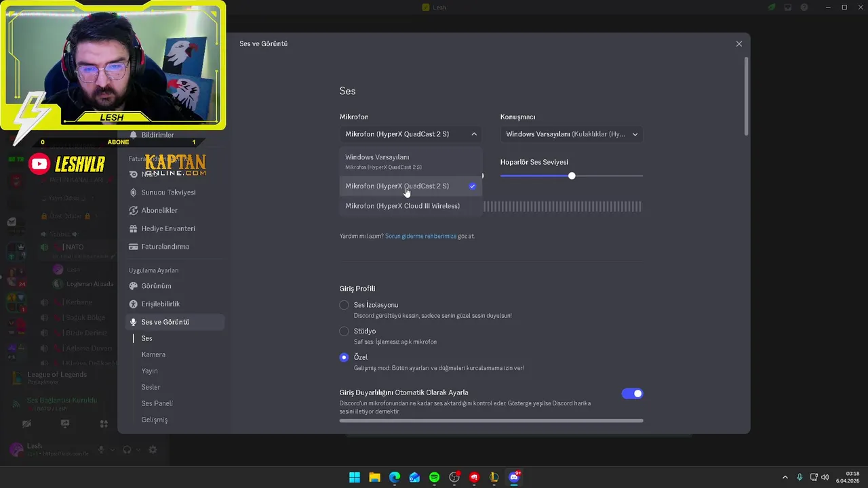Select the Ses İzolasyonu radio button
This screenshot has height=488, width=868.
(344, 305)
